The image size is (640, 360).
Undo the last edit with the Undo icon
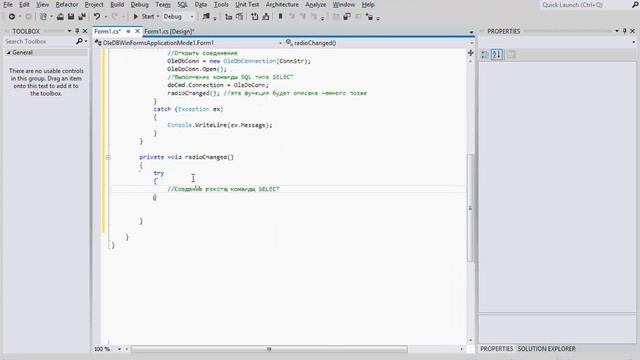(x=97, y=17)
